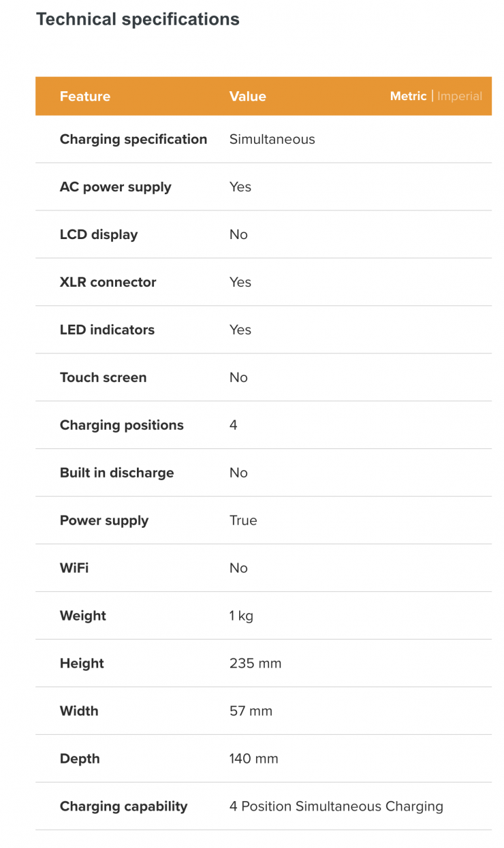Click the Feature column header
504x848 pixels.
pyautogui.click(x=85, y=97)
